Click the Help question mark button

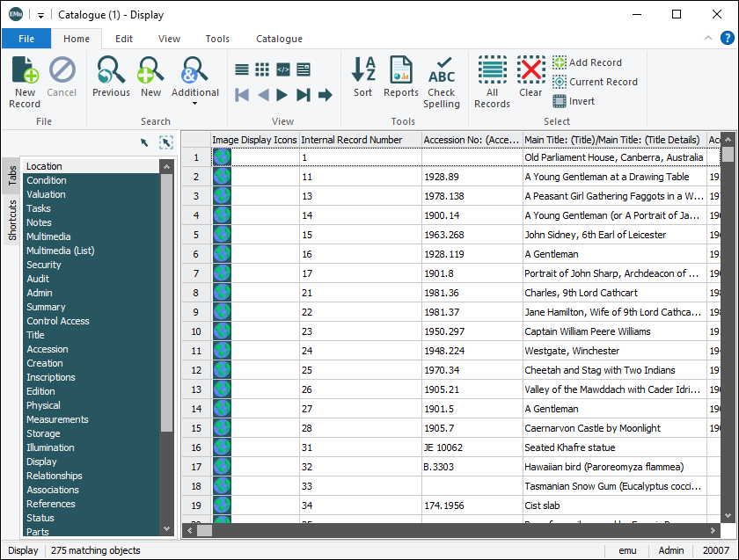[727, 39]
